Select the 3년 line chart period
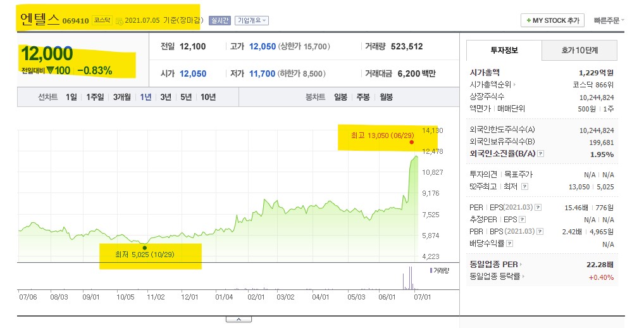This screenshot has height=328, width=644. (x=166, y=97)
